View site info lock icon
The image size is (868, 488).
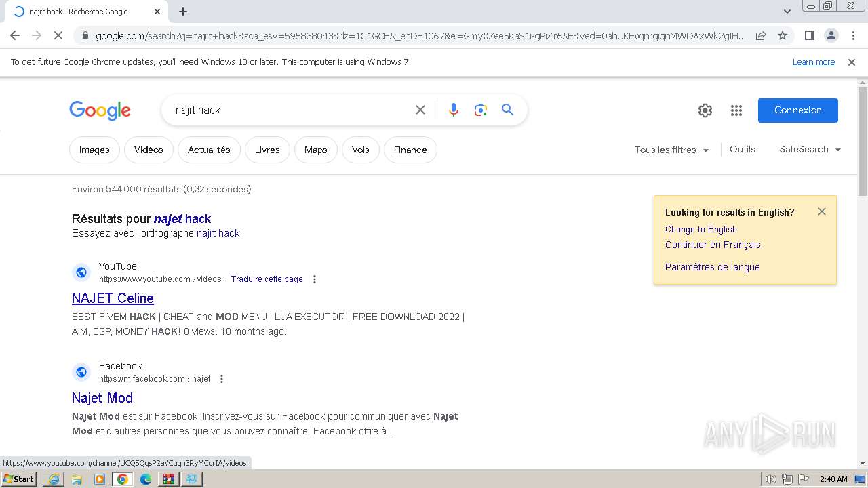tap(84, 35)
